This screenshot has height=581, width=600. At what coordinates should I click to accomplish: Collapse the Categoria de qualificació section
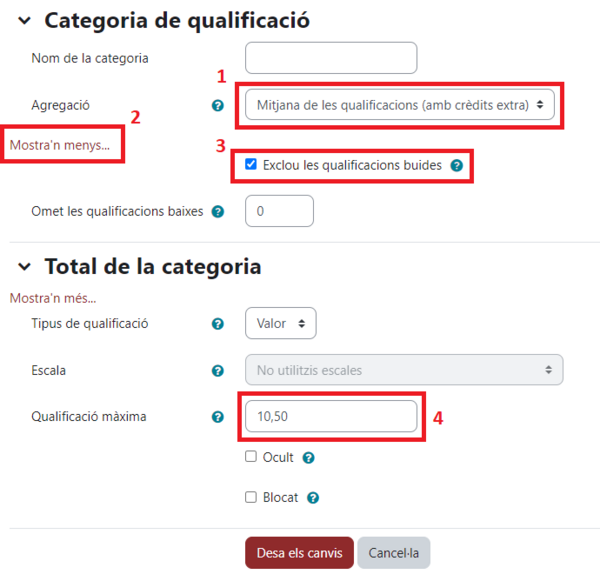coord(24,20)
